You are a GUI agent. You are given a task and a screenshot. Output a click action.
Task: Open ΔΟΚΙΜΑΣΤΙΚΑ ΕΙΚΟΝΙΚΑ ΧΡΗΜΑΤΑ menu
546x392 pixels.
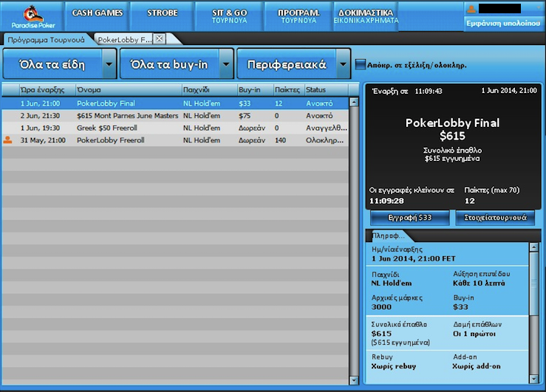[366, 16]
